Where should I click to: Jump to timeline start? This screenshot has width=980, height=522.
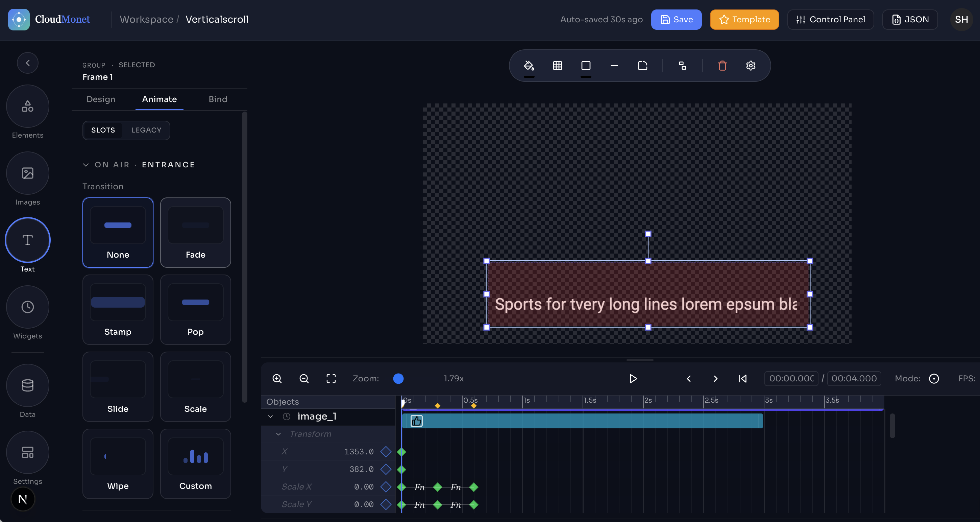click(743, 378)
